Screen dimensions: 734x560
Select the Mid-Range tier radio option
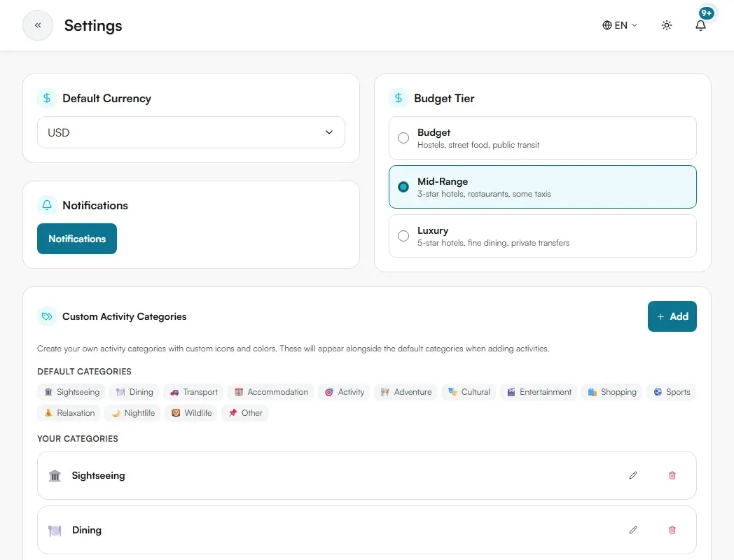pyautogui.click(x=403, y=187)
